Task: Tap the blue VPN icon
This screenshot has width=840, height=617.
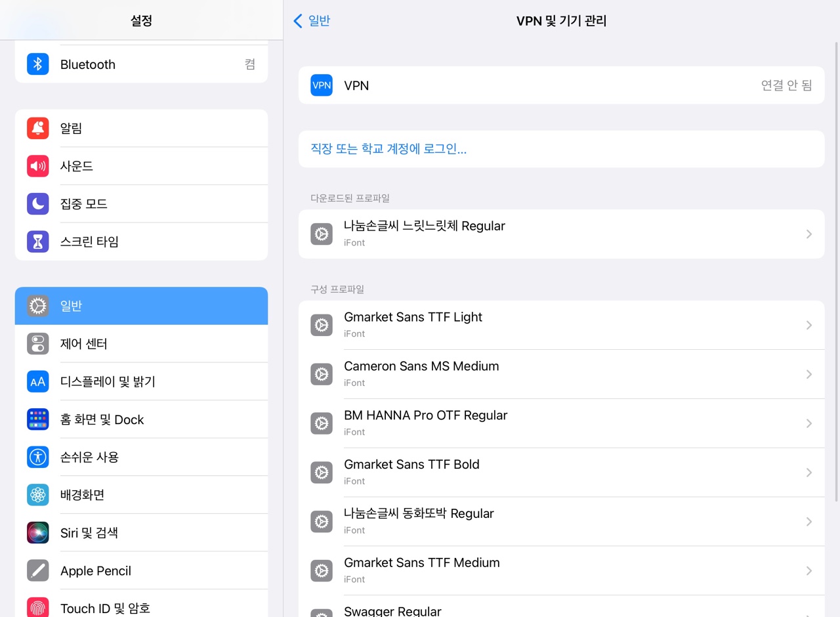Action: click(322, 85)
